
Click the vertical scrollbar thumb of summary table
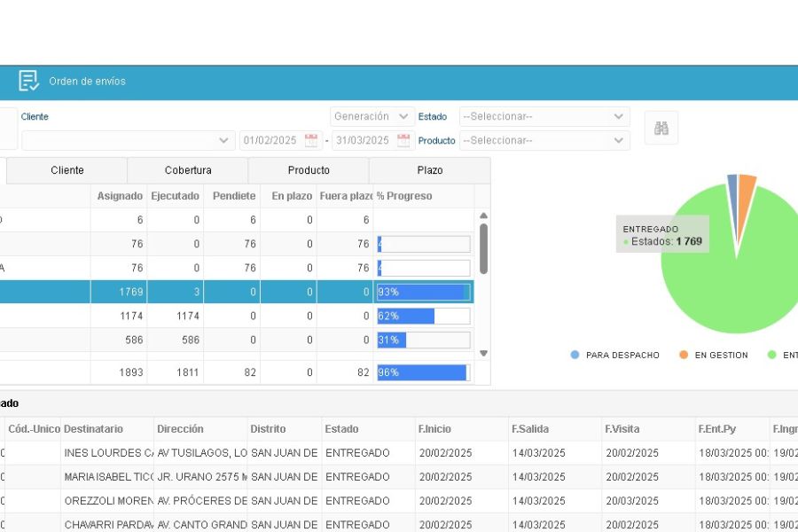coord(483,249)
